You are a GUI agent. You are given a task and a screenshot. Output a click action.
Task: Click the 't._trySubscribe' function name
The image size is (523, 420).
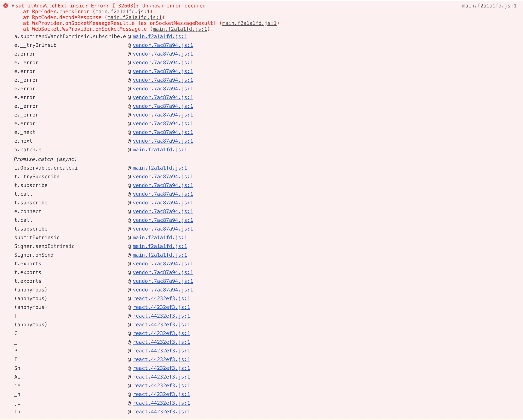[37, 177]
